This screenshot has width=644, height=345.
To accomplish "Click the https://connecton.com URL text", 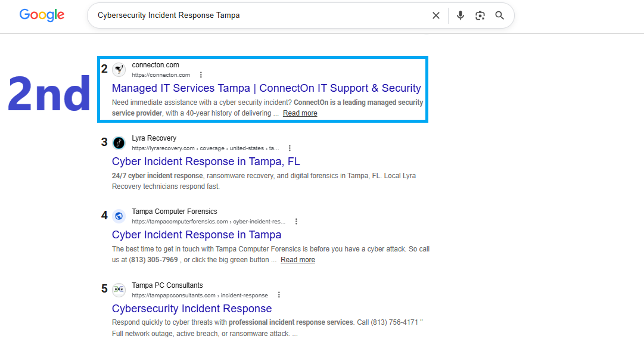I will pos(161,74).
